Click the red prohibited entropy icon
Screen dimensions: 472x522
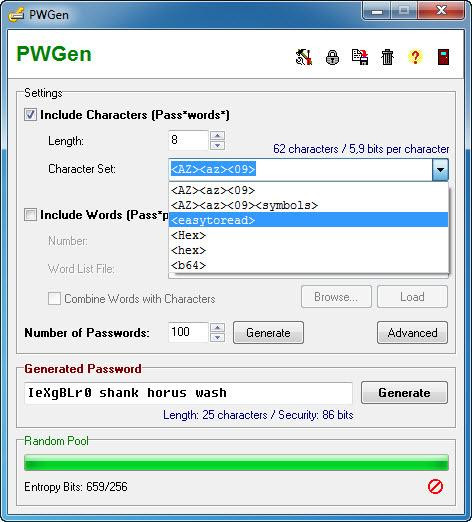(435, 487)
